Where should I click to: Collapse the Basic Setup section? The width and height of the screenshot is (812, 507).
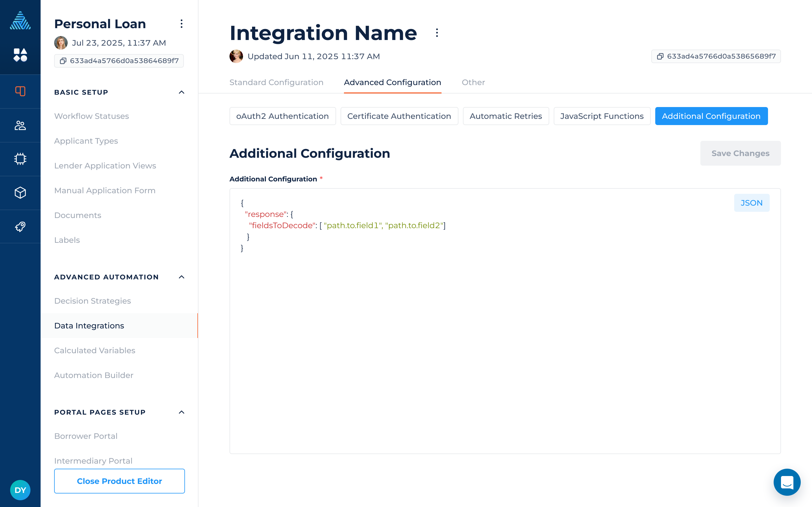click(x=181, y=92)
